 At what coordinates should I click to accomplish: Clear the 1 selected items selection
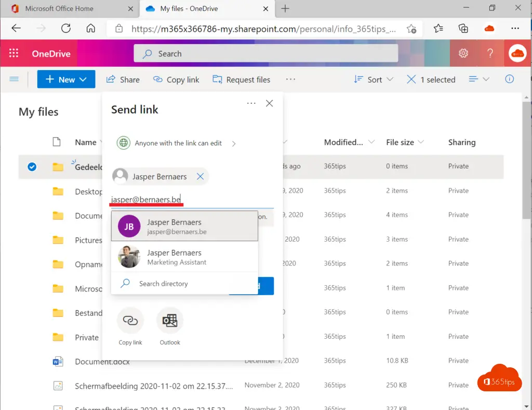(x=411, y=80)
